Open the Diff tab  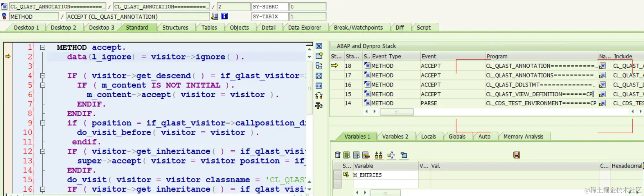click(399, 27)
